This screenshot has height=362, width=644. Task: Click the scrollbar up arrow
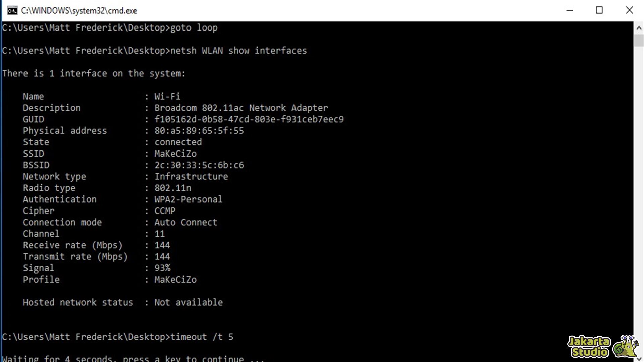pos(639,28)
